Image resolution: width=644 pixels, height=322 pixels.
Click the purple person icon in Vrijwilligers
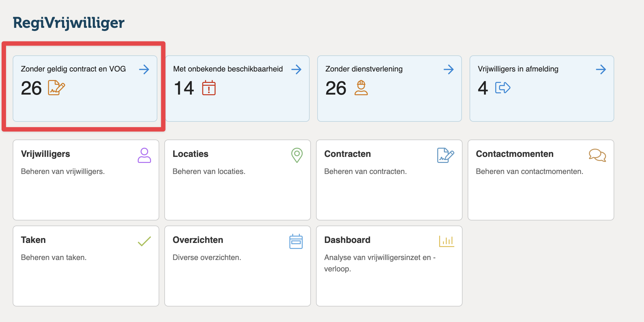click(x=144, y=155)
